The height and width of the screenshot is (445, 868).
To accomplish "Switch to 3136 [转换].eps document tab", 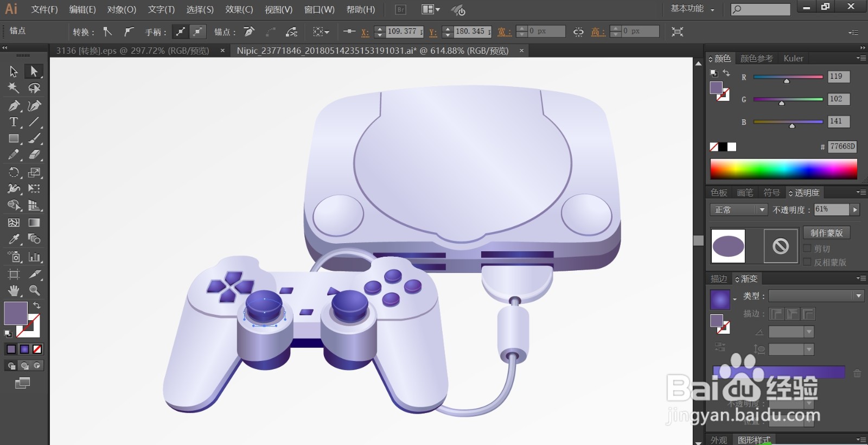I will tap(133, 50).
